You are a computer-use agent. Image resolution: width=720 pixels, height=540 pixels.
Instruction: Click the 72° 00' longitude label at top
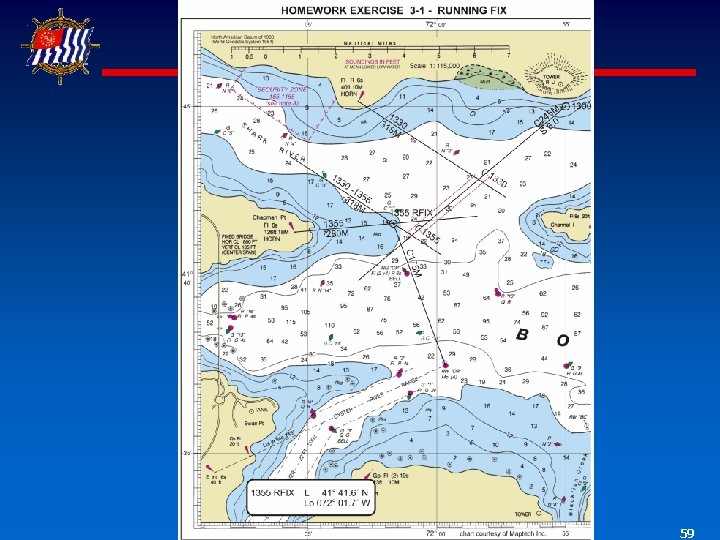pos(436,24)
